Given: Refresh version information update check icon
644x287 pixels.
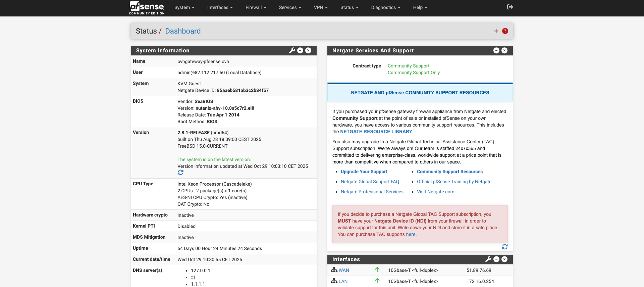Looking at the screenshot, I should [x=180, y=173].
